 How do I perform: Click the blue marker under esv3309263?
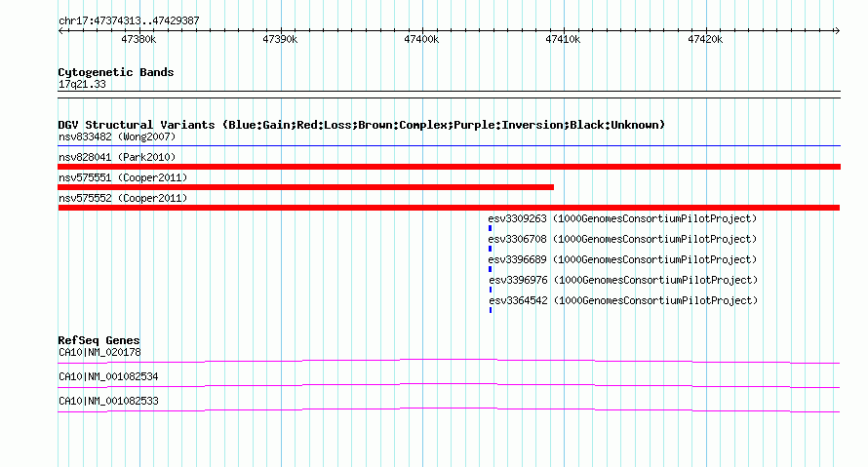coord(490,228)
